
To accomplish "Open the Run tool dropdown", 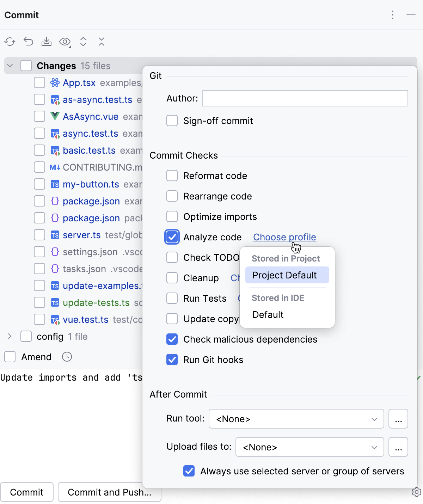I will [374, 419].
